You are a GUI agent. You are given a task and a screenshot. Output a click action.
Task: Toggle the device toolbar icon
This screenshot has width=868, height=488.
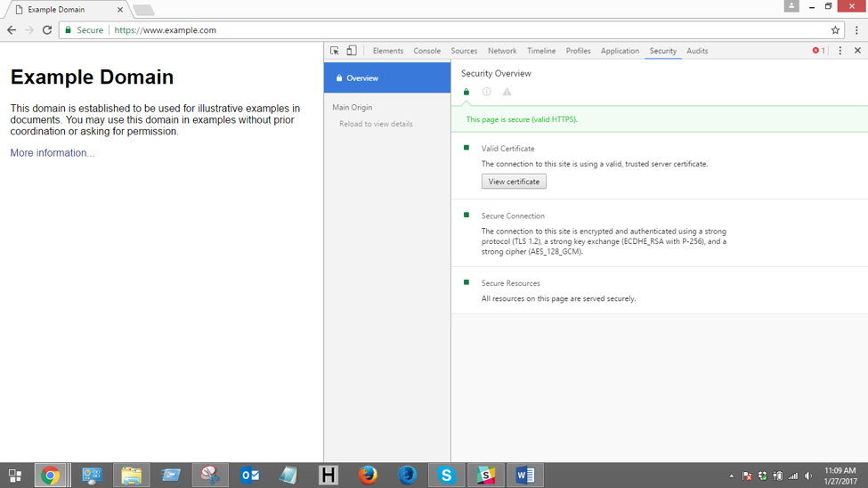pyautogui.click(x=352, y=51)
